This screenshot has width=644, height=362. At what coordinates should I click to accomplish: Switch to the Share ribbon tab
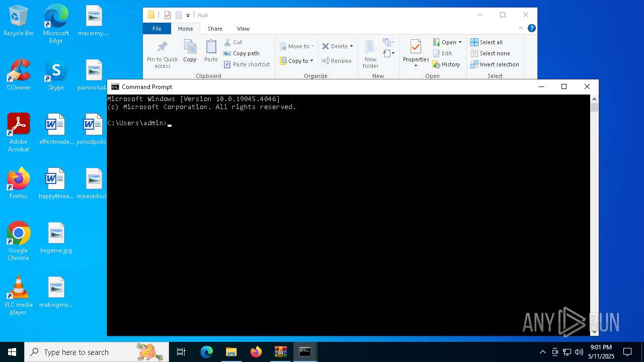coord(215,29)
